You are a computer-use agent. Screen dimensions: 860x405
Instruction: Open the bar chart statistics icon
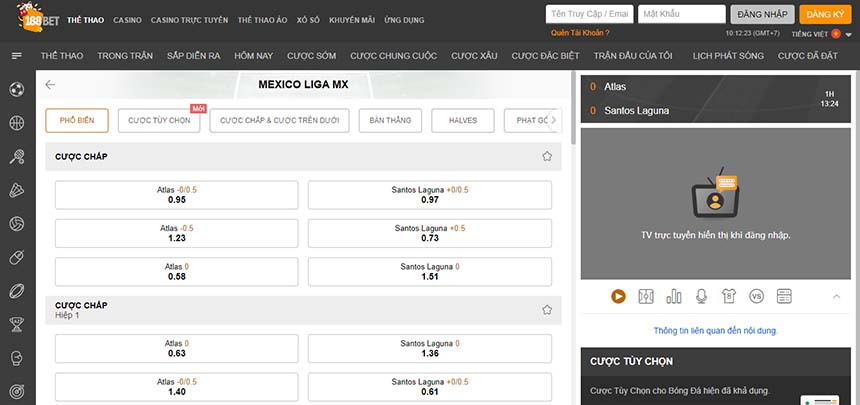coord(674,296)
